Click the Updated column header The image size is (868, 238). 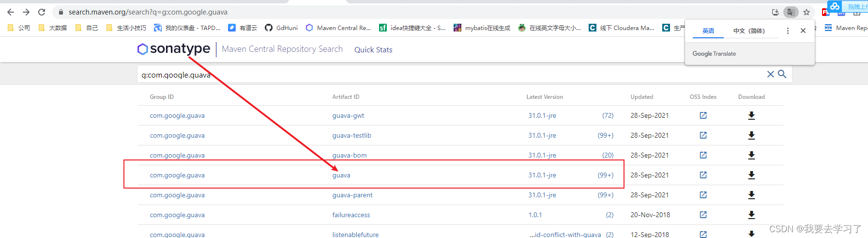pyautogui.click(x=642, y=97)
